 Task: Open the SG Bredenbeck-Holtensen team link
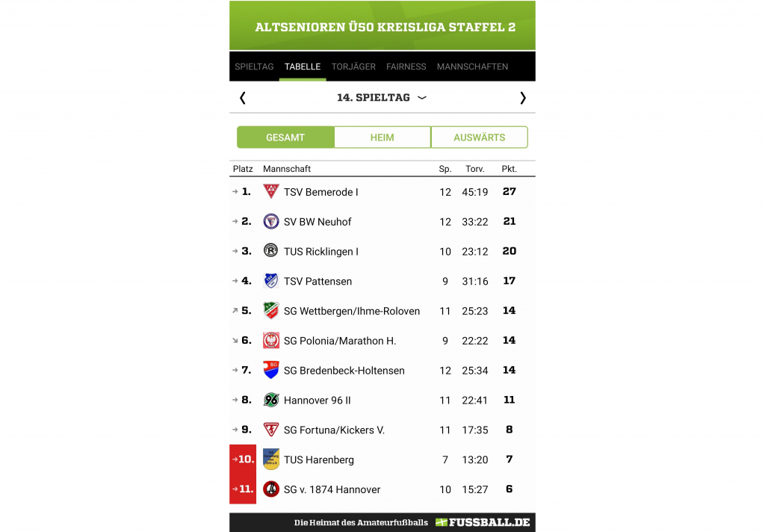point(344,371)
